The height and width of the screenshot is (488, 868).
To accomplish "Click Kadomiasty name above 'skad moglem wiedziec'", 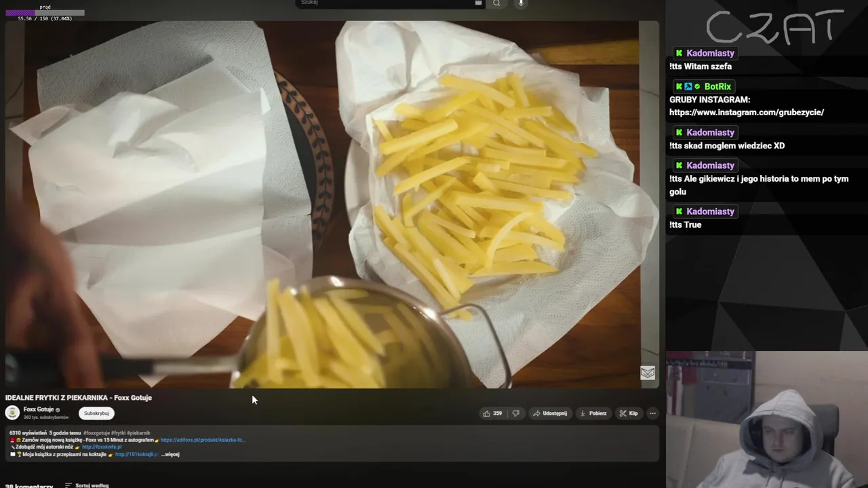I will point(710,133).
